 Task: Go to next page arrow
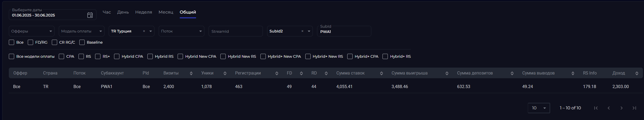point(622,108)
